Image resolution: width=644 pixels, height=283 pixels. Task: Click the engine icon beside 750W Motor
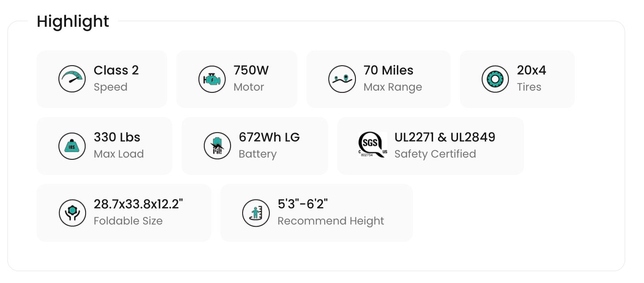pyautogui.click(x=212, y=79)
